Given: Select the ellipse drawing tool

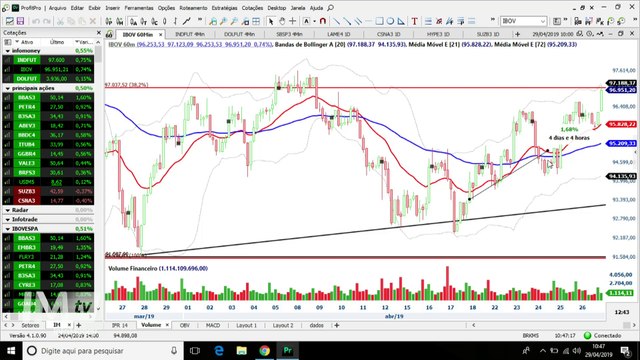Looking at the screenshot, I should tap(390, 21).
